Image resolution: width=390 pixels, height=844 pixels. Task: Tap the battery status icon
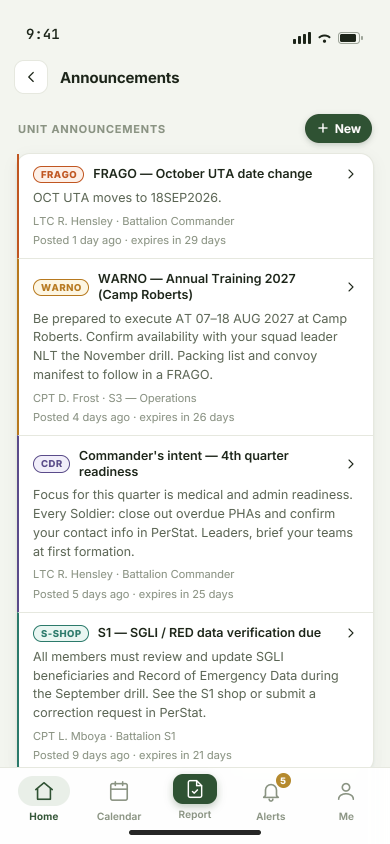click(x=350, y=38)
